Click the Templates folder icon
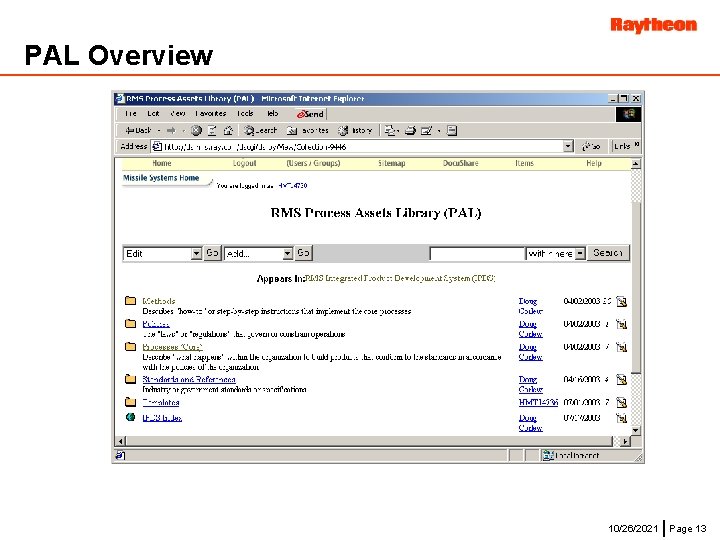This screenshot has width=720, height=540. tap(130, 402)
